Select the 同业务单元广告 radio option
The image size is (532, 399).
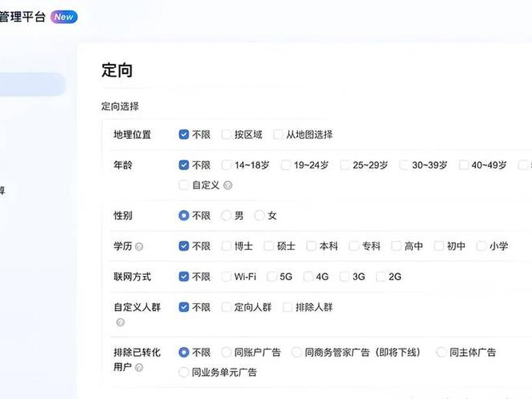(x=184, y=372)
